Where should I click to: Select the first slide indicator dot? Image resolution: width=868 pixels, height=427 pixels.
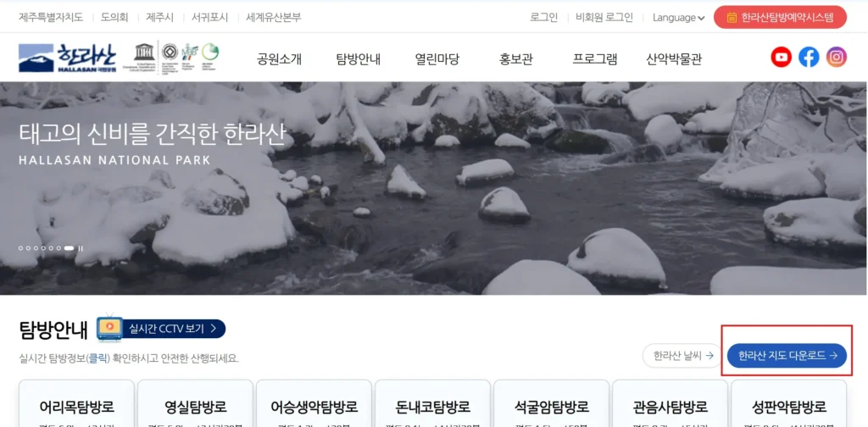click(21, 248)
